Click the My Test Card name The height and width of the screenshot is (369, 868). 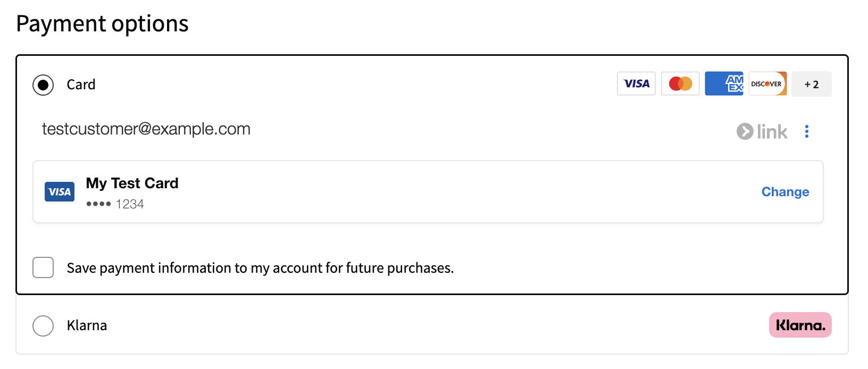point(132,183)
